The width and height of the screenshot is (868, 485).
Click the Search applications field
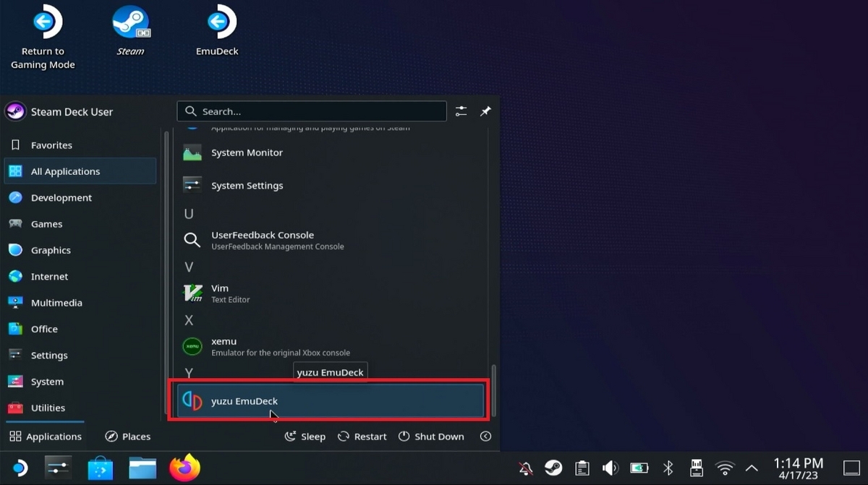[312, 111]
